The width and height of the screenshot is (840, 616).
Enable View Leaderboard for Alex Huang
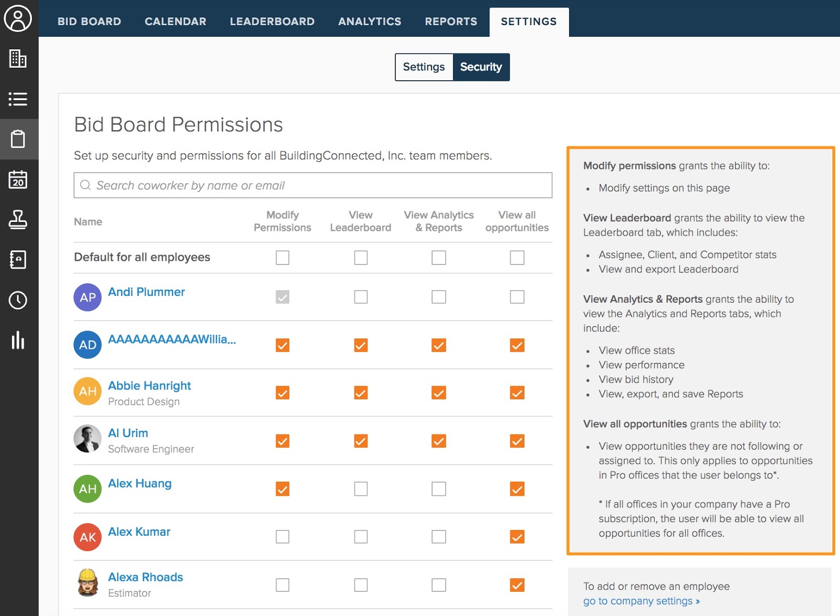(x=361, y=489)
